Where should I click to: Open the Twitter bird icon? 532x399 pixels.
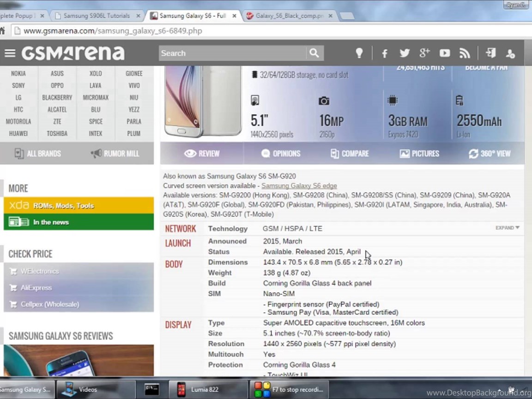coord(405,53)
